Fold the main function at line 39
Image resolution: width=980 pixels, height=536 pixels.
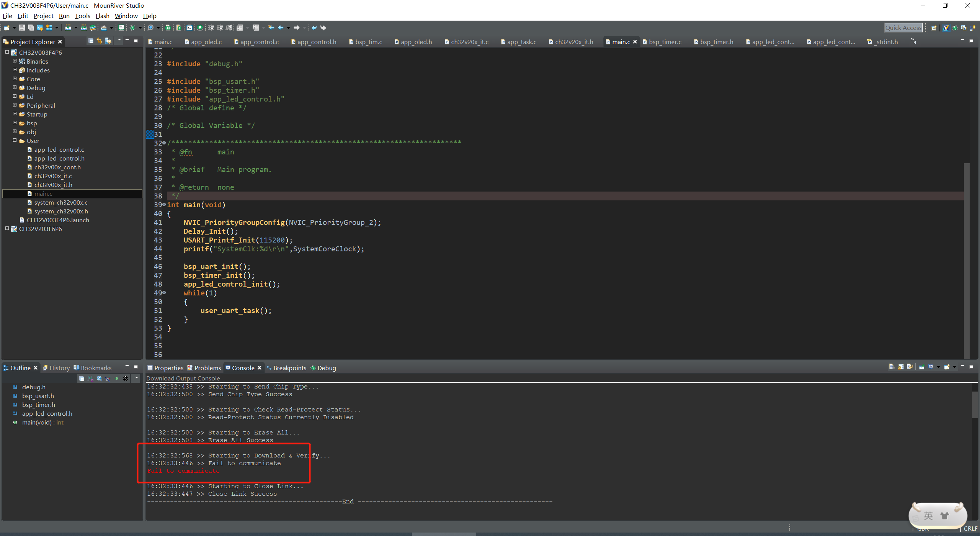tap(164, 205)
